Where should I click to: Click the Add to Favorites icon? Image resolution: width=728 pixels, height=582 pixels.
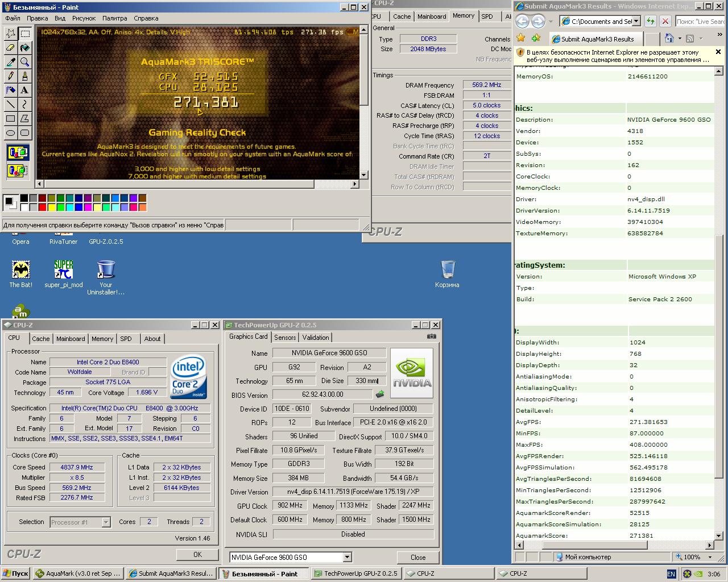pos(536,38)
